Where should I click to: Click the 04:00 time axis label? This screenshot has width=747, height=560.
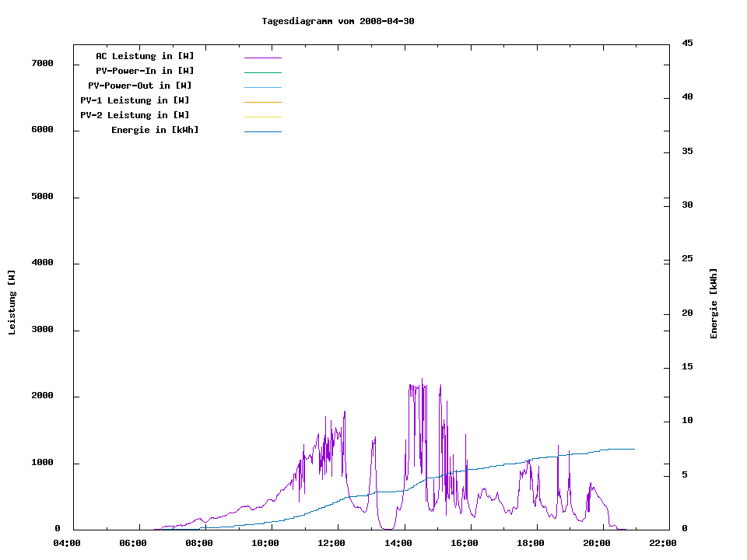tap(67, 543)
